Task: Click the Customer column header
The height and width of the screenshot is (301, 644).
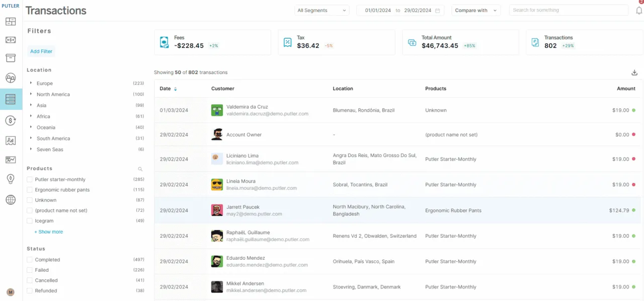Action: [223, 89]
